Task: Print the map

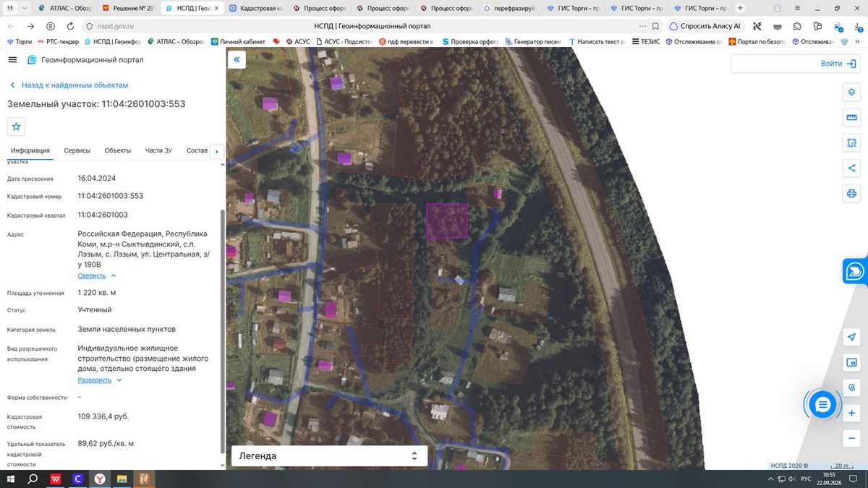Action: [x=851, y=194]
